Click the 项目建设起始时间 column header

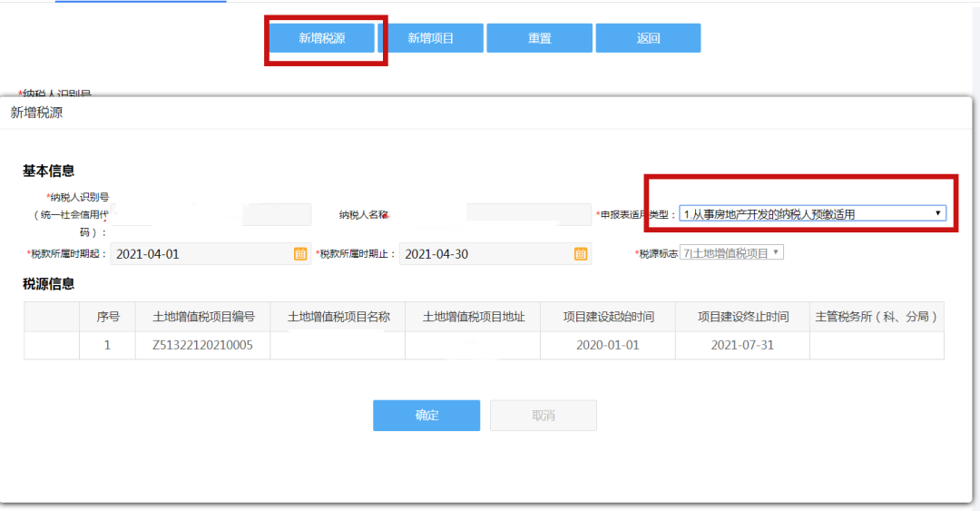pos(607,317)
